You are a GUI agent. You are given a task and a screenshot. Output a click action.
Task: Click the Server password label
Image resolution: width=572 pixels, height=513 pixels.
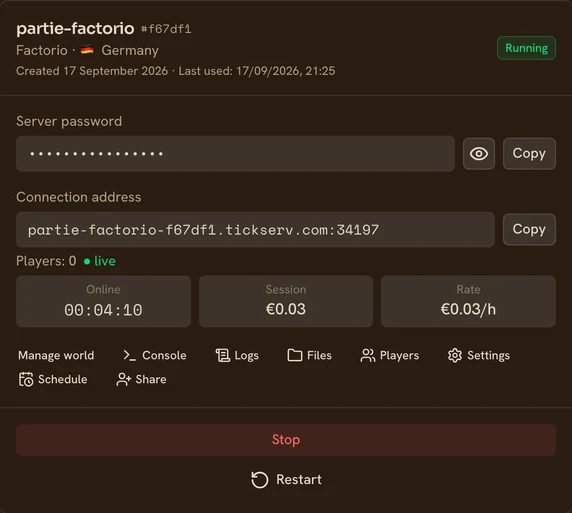click(69, 122)
